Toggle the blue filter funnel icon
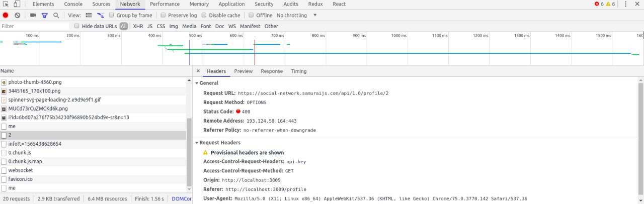The image size is (644, 204). 44,16
